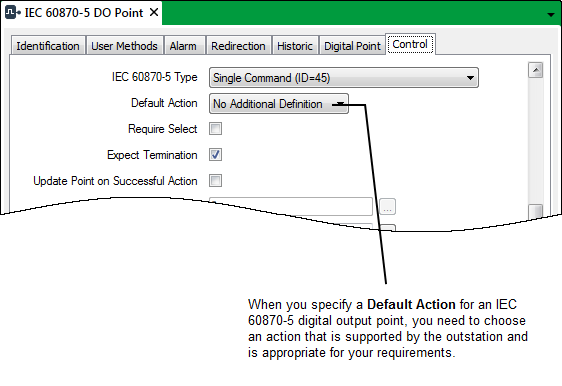Switch to the Identification tab
This screenshot has height=386, width=562.
(x=48, y=46)
